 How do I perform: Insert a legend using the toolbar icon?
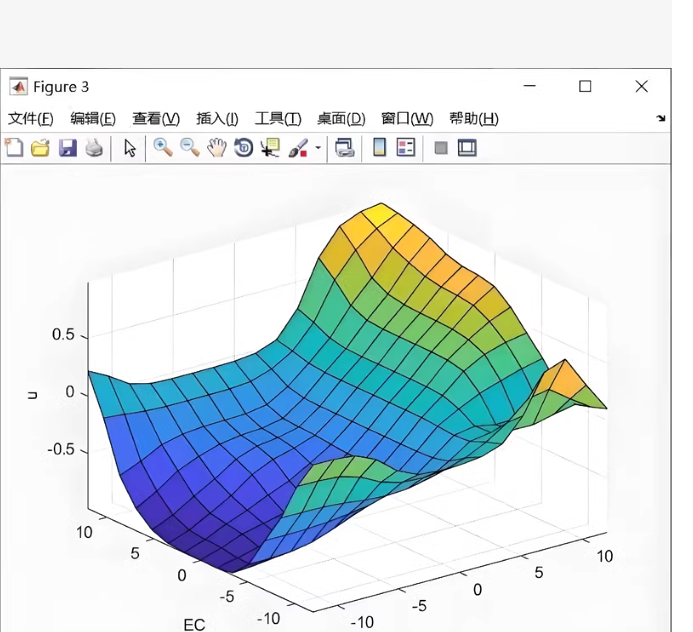pos(406,148)
